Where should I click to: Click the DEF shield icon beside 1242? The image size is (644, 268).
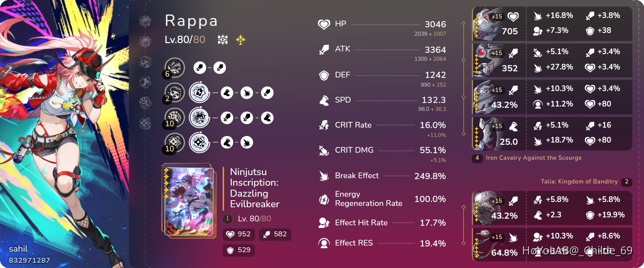point(323,75)
